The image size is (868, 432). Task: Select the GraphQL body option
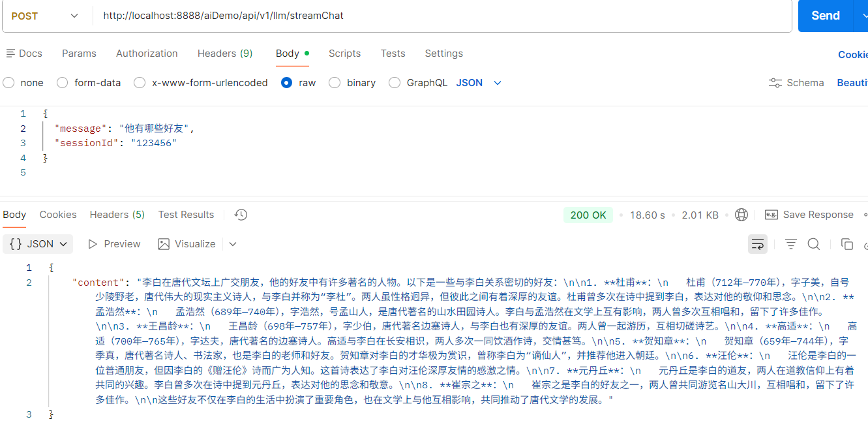point(395,82)
